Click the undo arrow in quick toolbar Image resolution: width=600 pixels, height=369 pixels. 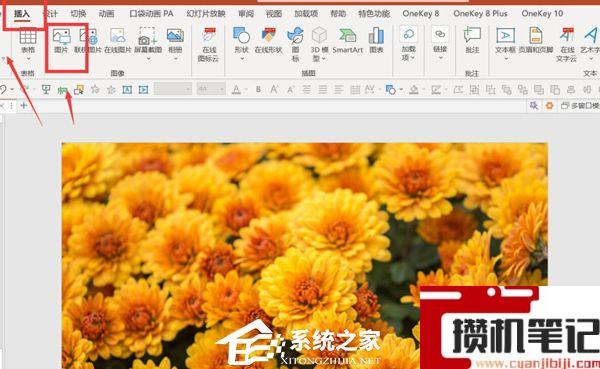pos(3,90)
